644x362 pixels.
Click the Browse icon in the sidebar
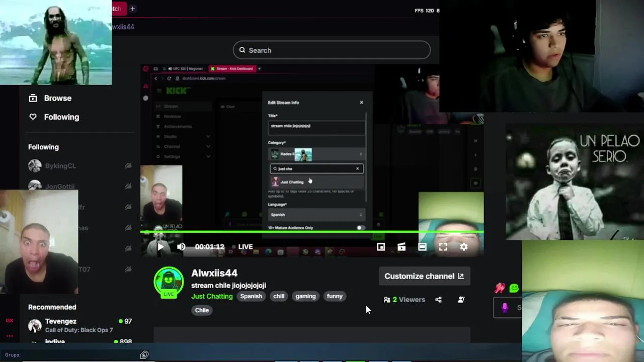(33, 98)
